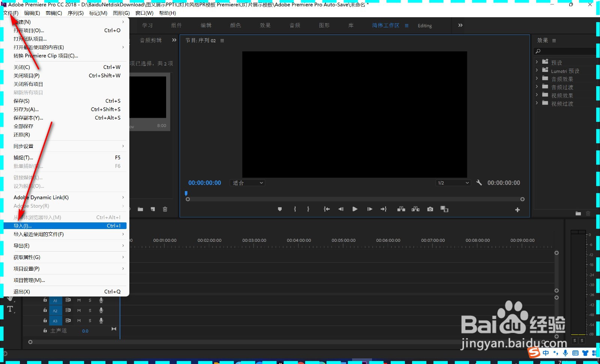This screenshot has width=600, height=364.
Task: Expand the 视频过渡 folder
Action: coord(537,103)
